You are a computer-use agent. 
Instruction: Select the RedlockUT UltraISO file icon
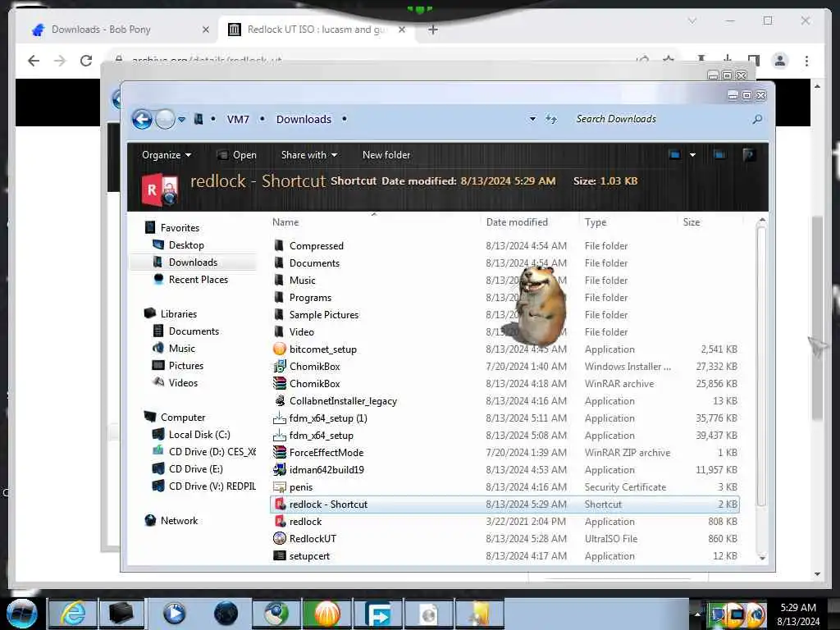279,538
